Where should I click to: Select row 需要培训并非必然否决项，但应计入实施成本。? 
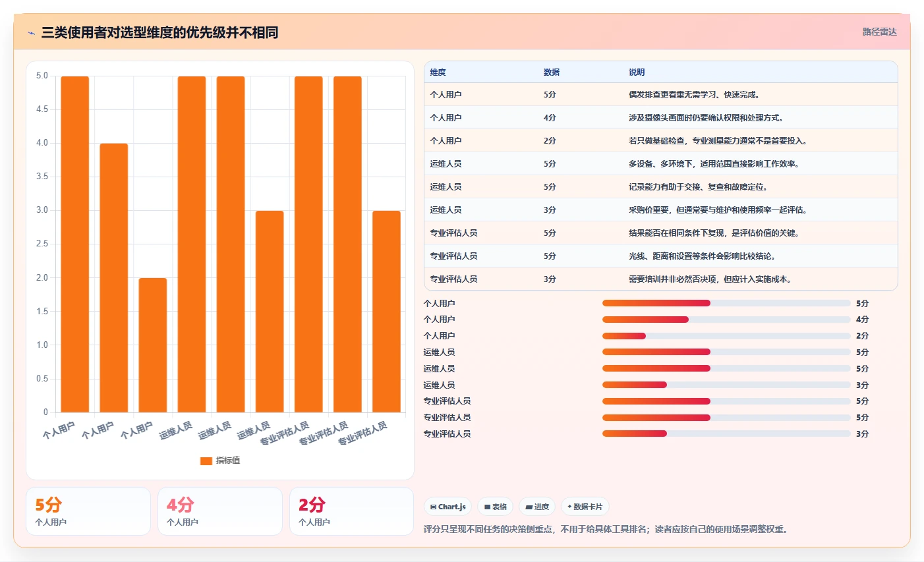[661, 279]
